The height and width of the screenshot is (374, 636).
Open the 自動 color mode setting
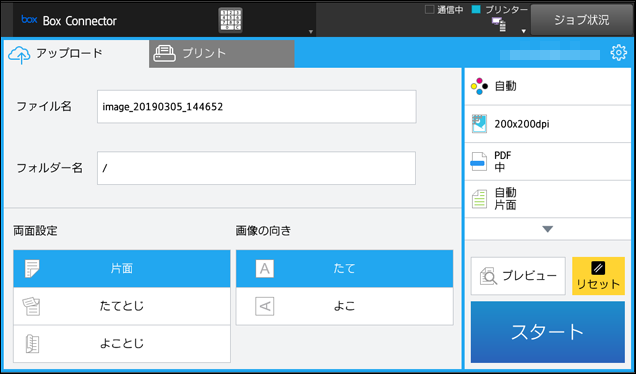pos(548,86)
